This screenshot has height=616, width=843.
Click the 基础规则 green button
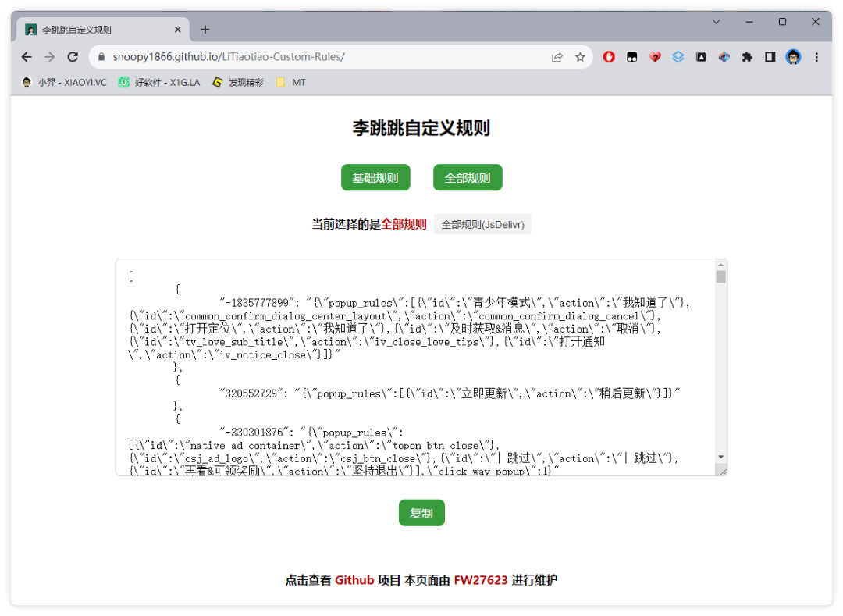[375, 177]
